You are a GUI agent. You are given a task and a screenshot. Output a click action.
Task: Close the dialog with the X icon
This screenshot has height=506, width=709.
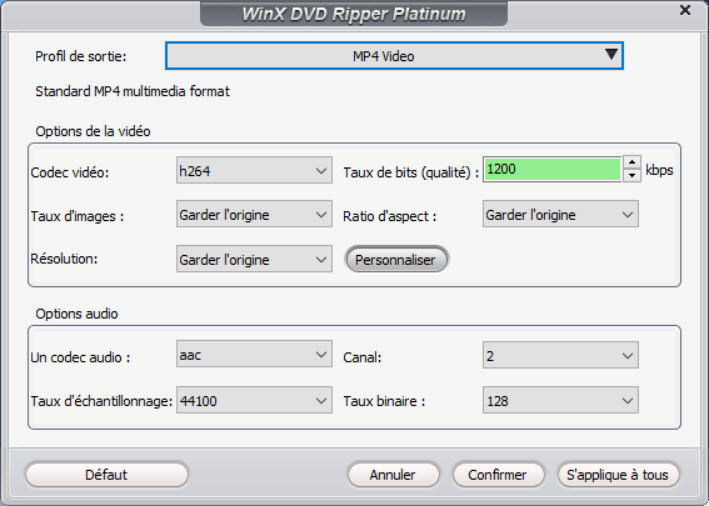[685, 10]
